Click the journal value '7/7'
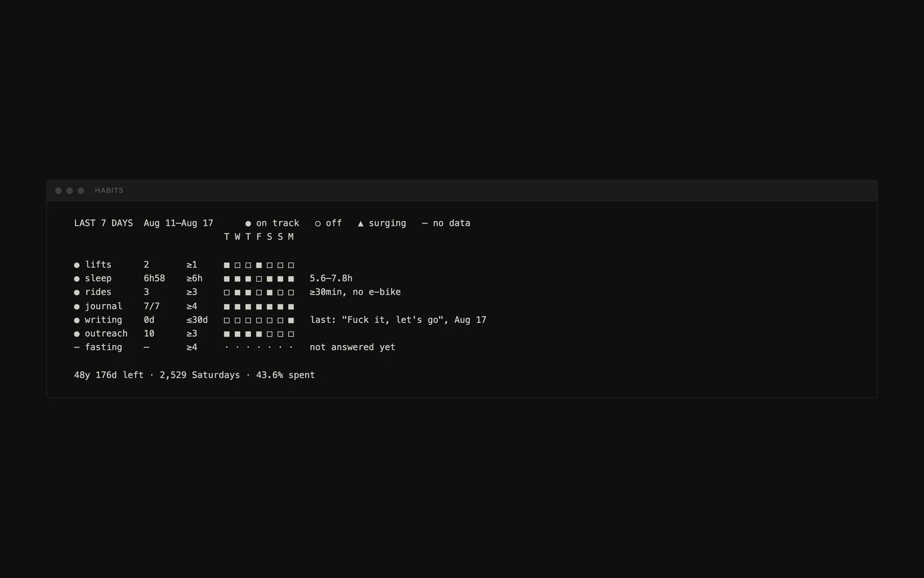924x578 pixels. pyautogui.click(x=152, y=306)
